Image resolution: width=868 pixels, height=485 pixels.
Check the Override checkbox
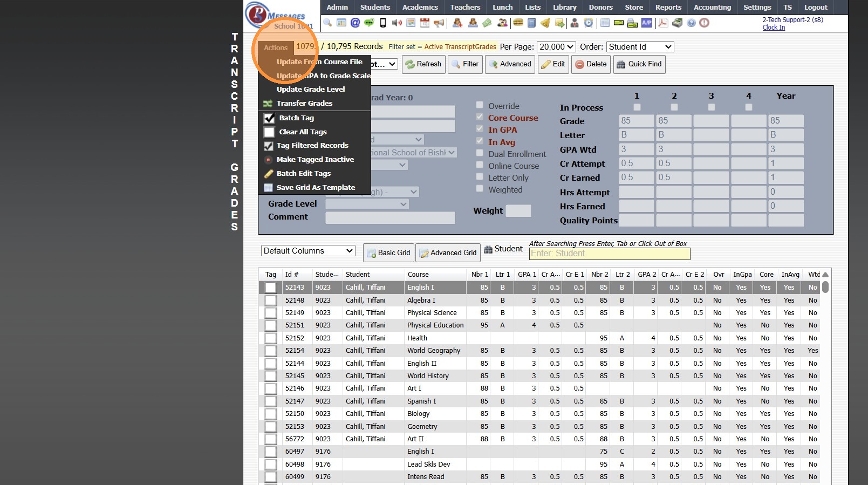480,105
